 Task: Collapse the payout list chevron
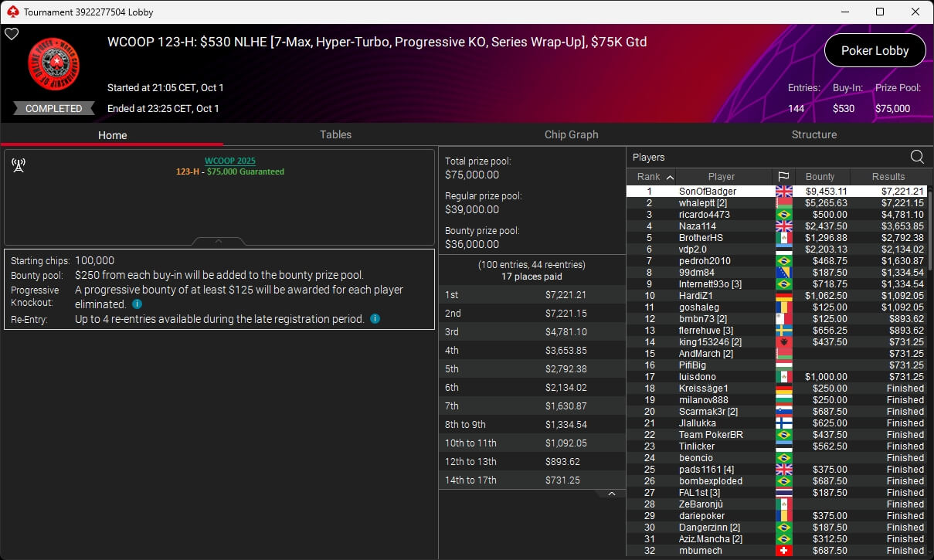coord(611,493)
